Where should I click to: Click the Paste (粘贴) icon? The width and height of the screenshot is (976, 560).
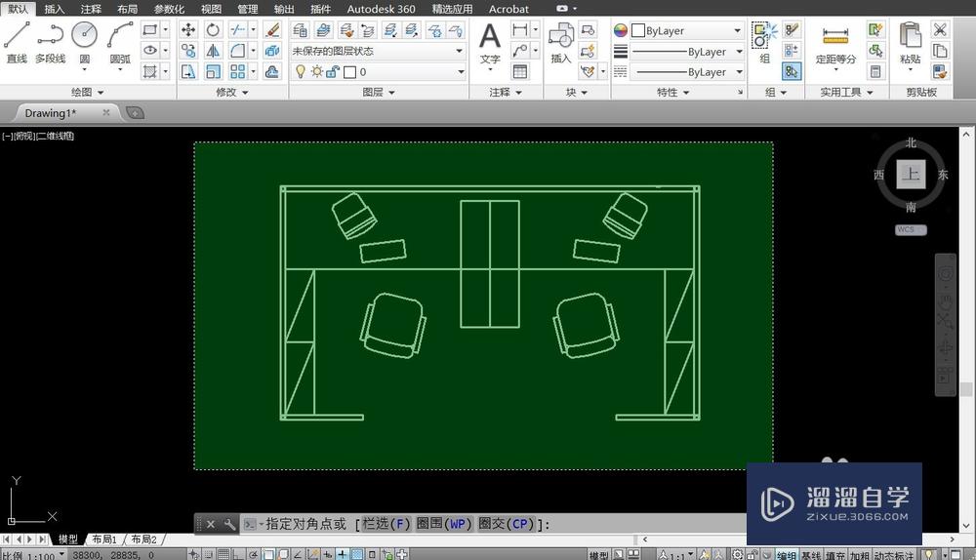tap(910, 42)
